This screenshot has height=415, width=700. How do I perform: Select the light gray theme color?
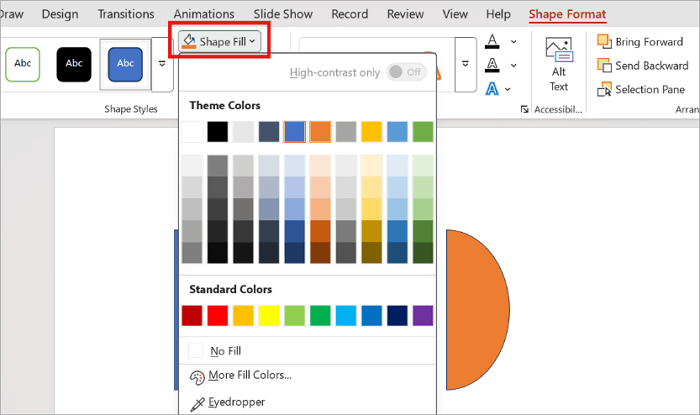coord(243,132)
